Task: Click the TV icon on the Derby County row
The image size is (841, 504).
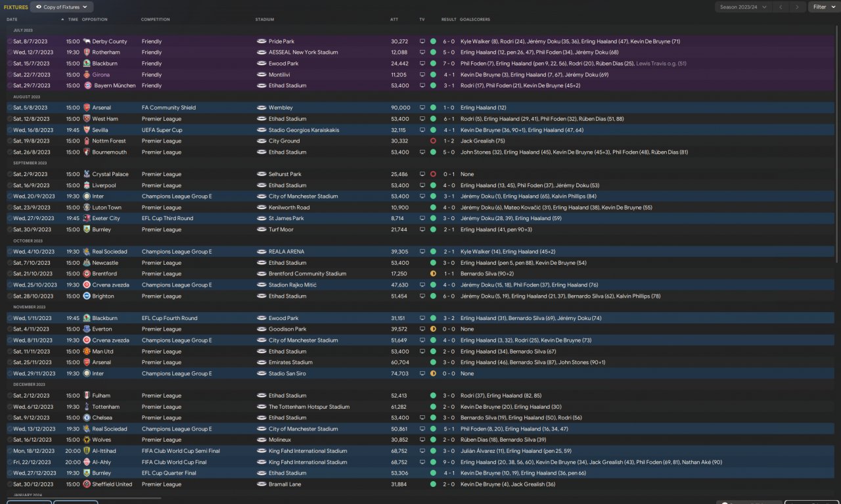Action: point(422,41)
